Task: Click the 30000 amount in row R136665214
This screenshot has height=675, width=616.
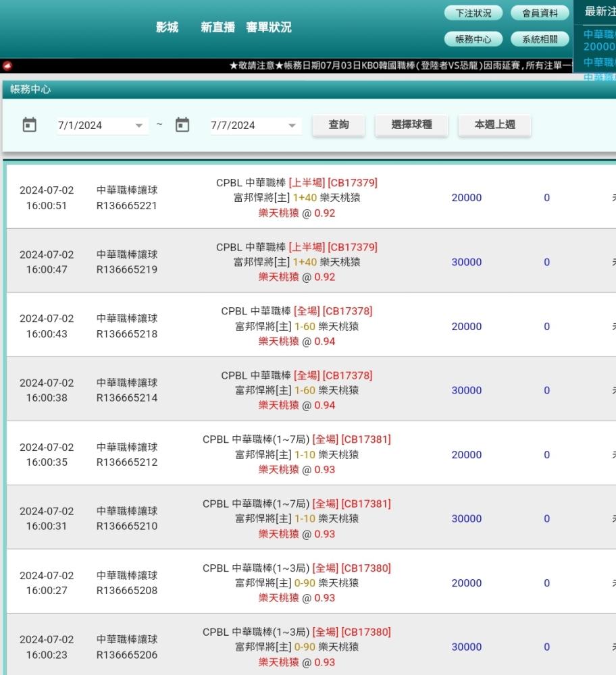Action: [467, 390]
